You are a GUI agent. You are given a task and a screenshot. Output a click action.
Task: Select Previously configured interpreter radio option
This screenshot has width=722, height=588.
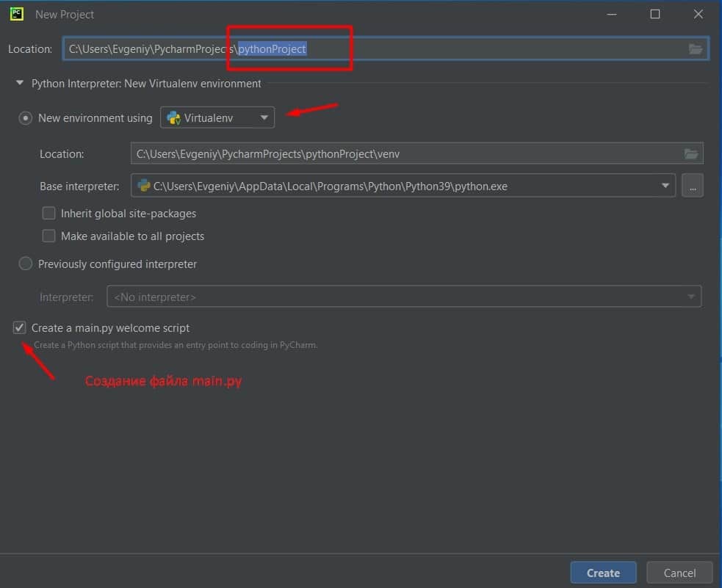26,264
